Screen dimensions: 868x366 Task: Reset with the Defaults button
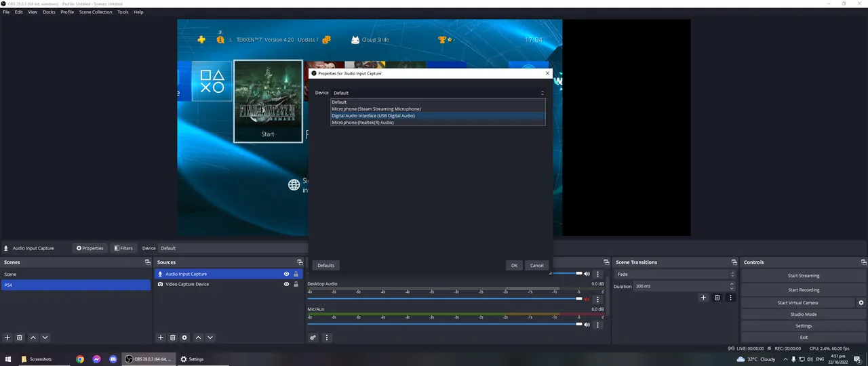(326, 265)
